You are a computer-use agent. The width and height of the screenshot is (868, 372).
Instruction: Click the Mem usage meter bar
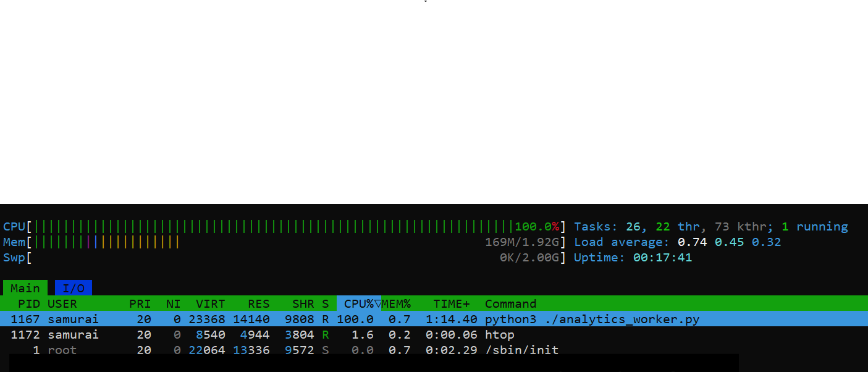pyautogui.click(x=285, y=242)
